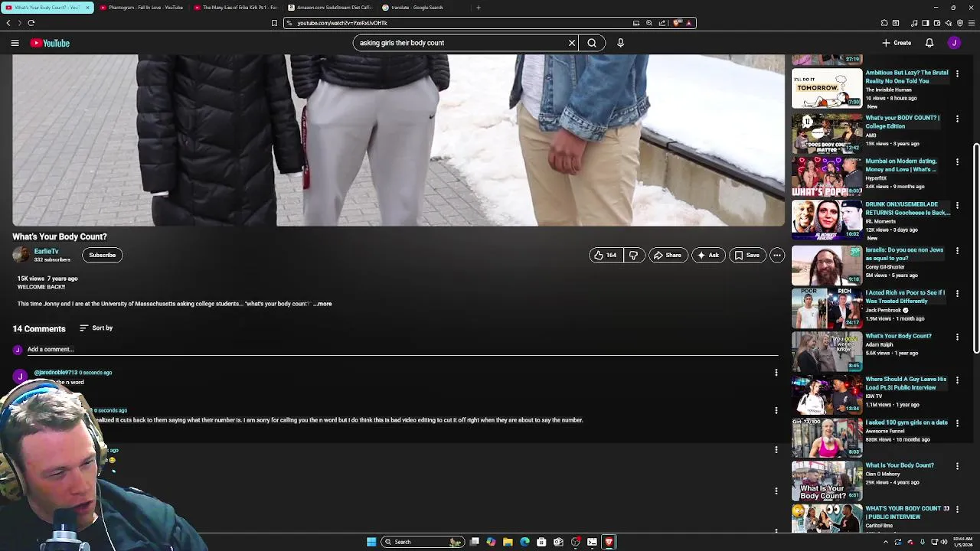Click the Ask button
Image resolution: width=980 pixels, height=551 pixels.
click(707, 255)
